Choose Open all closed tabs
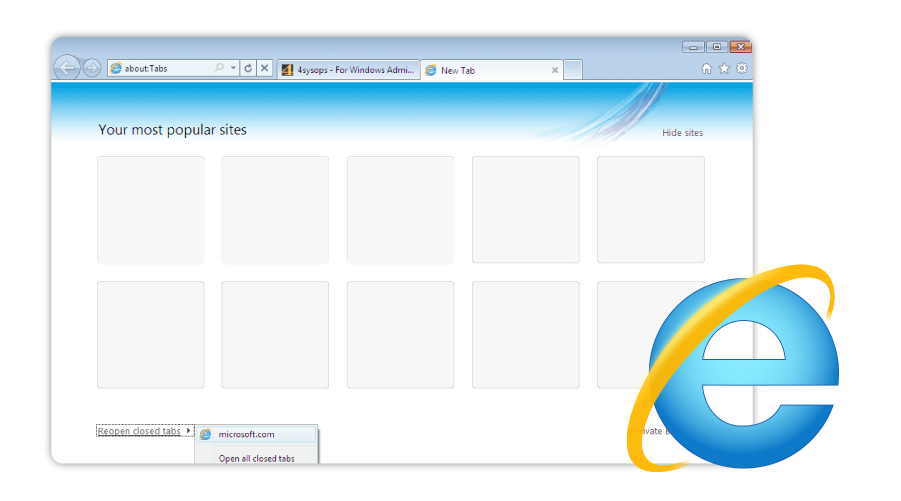The width and height of the screenshot is (901, 501). pos(256,458)
